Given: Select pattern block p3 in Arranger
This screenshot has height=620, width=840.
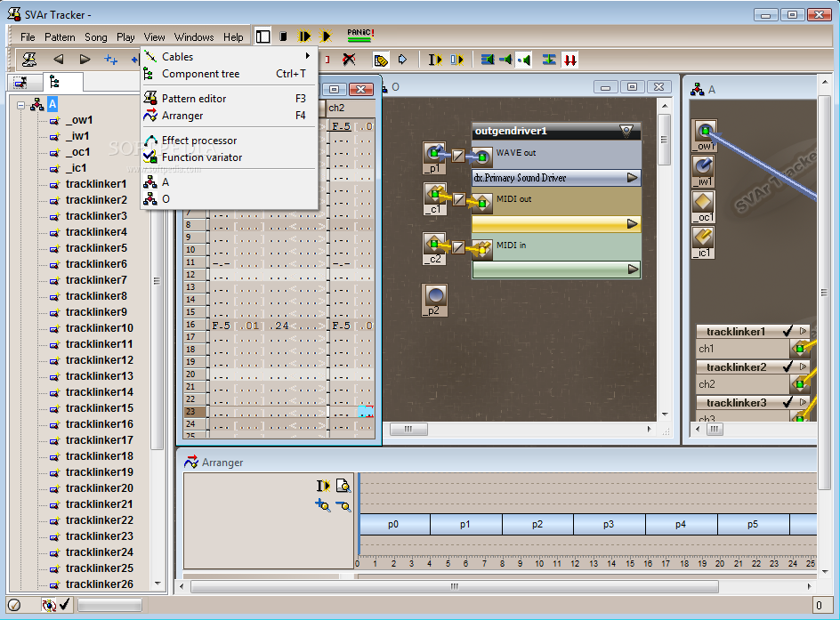Looking at the screenshot, I should 609,525.
